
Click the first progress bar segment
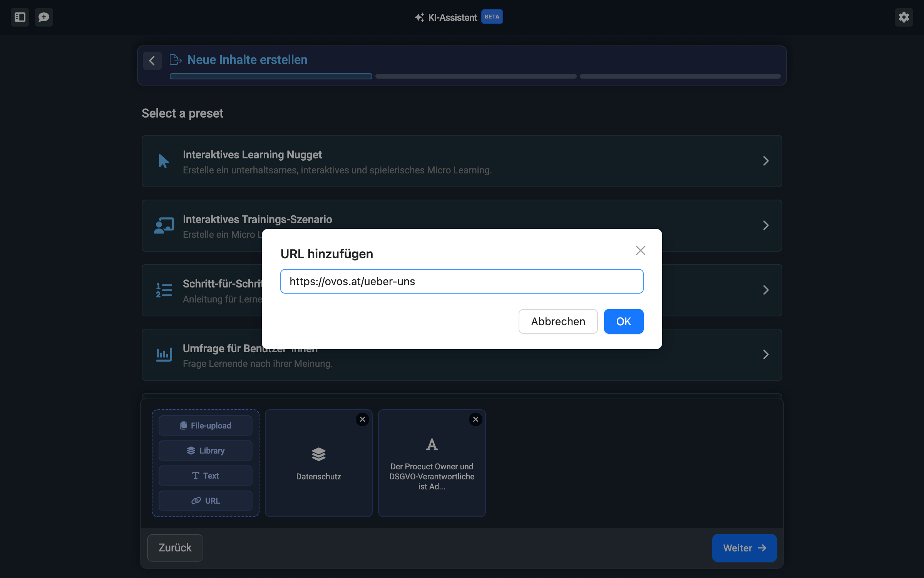point(271,76)
